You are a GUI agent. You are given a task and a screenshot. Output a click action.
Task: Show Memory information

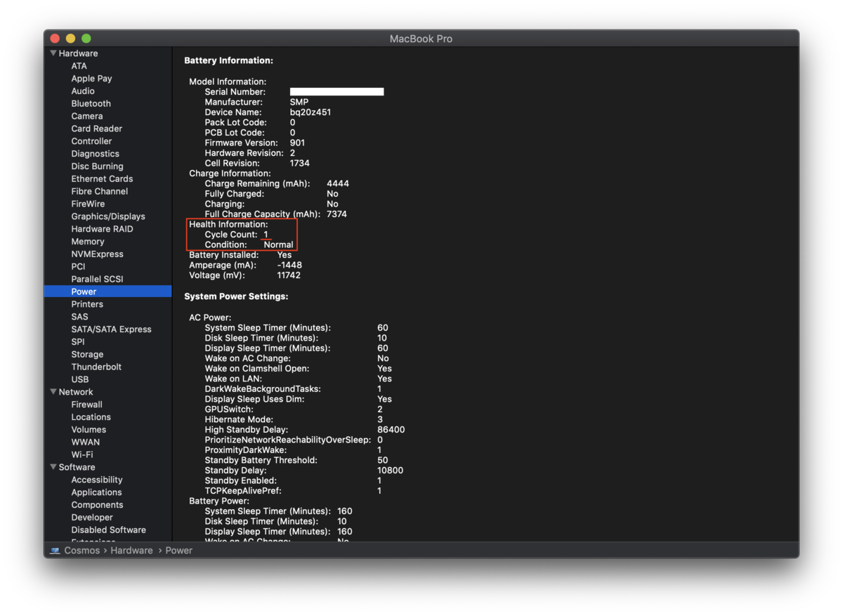(88, 242)
